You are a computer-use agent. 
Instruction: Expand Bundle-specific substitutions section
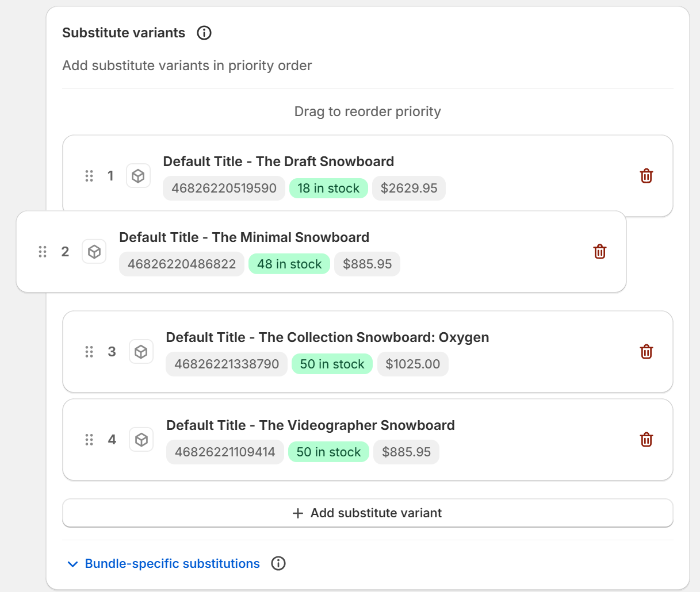click(x=172, y=563)
